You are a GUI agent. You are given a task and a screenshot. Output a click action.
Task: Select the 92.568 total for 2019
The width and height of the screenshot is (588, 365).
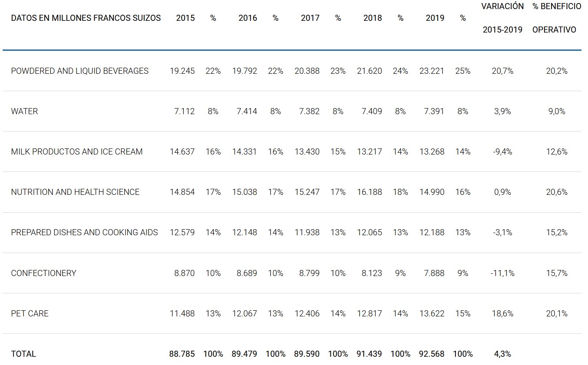click(432, 354)
